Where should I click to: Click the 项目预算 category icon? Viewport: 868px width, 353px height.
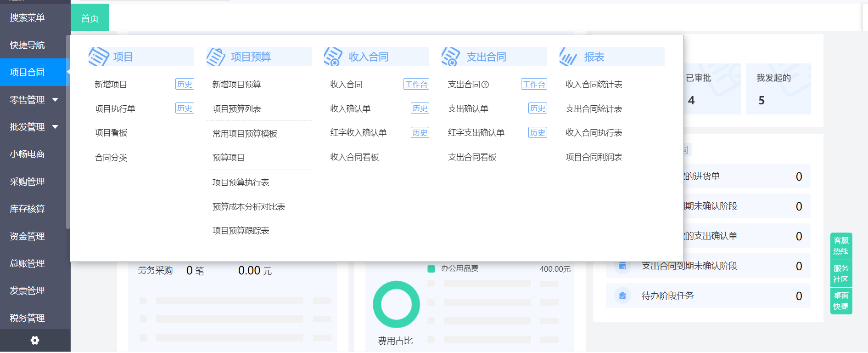(216, 57)
